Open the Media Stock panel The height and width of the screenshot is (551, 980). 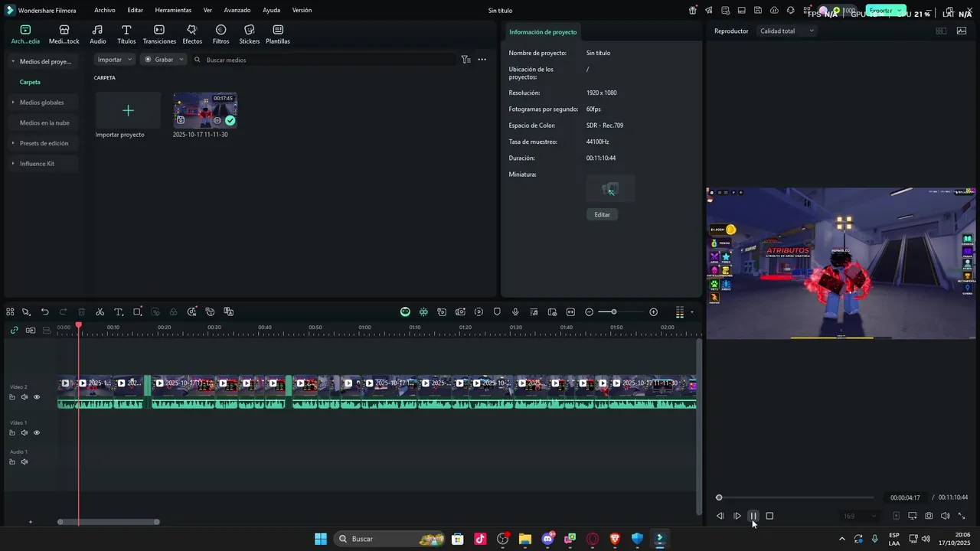(x=64, y=34)
